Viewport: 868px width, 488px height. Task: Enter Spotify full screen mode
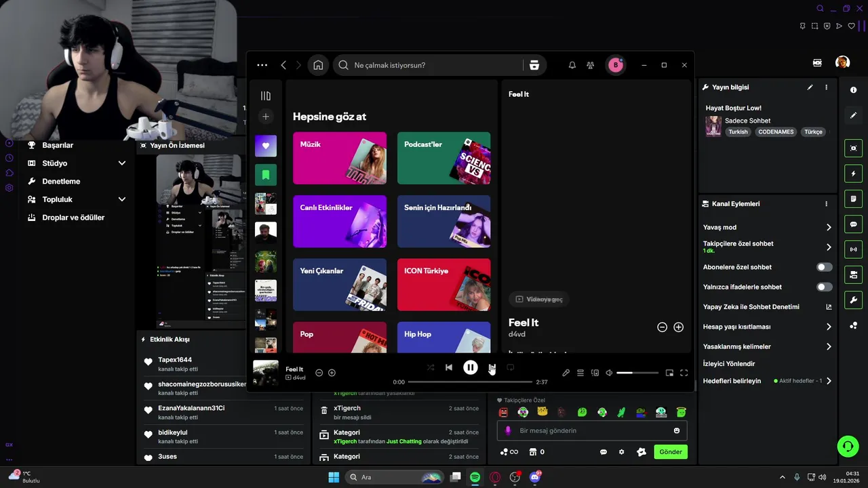(684, 373)
